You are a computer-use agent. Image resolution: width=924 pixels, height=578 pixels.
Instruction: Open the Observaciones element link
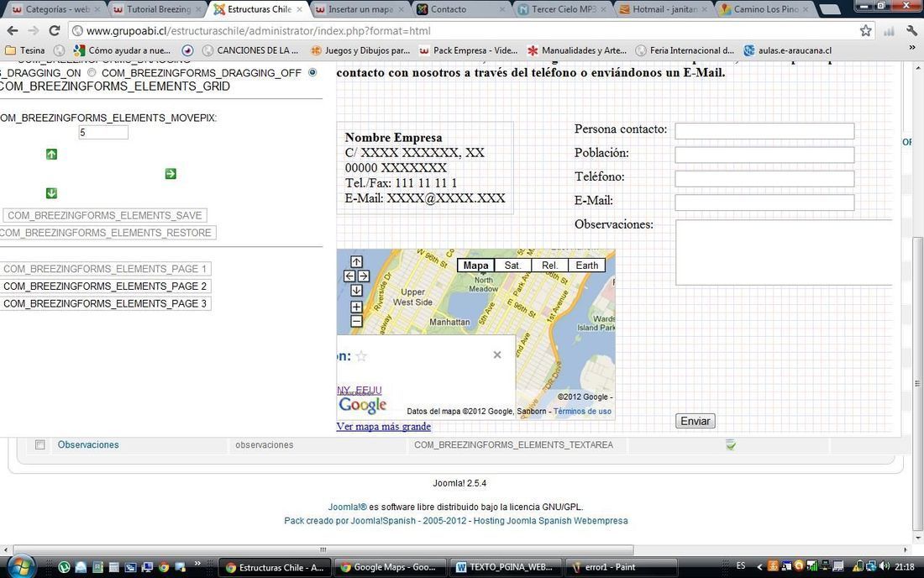tap(88, 445)
